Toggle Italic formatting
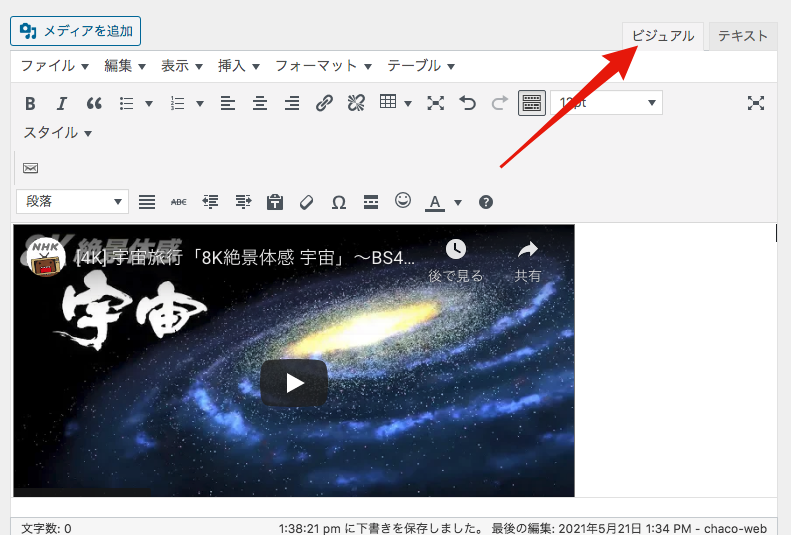Viewport: 791px width, 535px height. click(62, 103)
